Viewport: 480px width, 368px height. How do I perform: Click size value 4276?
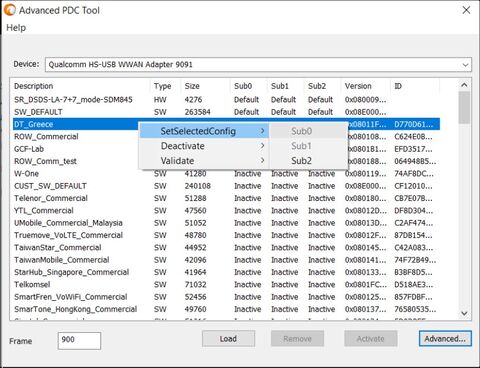(193, 100)
